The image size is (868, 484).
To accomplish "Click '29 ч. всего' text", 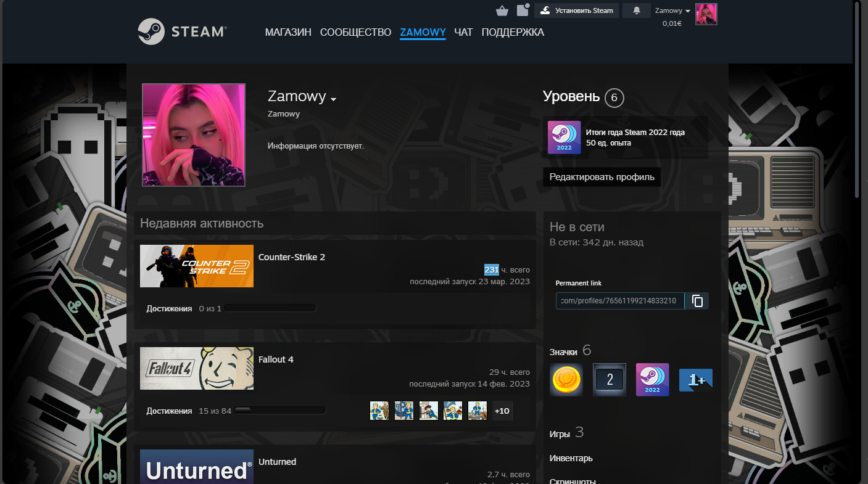I will (x=510, y=372).
